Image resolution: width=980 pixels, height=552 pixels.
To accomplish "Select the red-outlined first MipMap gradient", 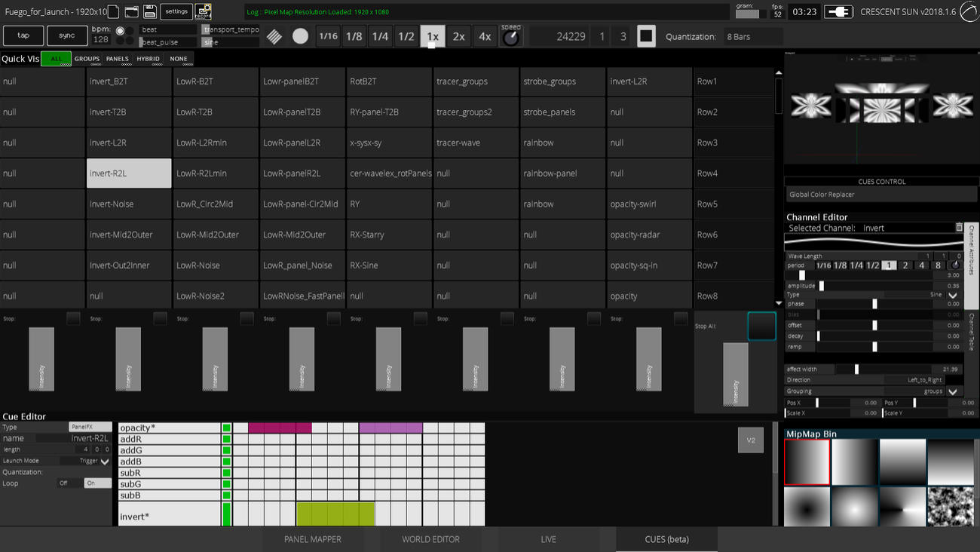I will (x=807, y=462).
